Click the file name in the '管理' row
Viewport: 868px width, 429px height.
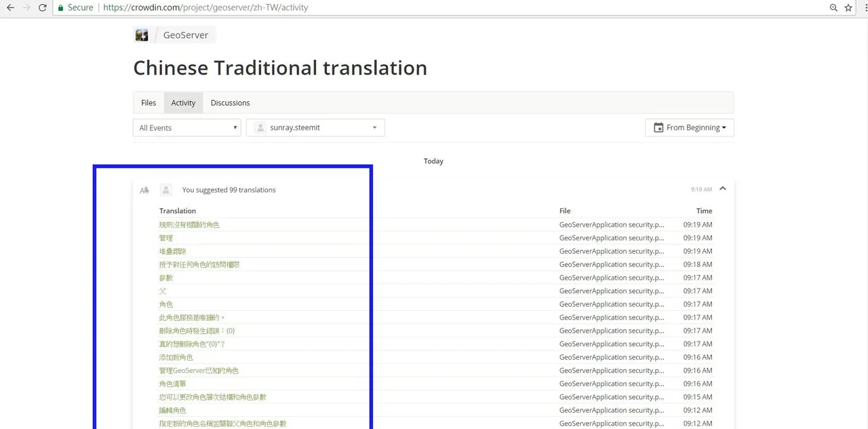coord(612,238)
